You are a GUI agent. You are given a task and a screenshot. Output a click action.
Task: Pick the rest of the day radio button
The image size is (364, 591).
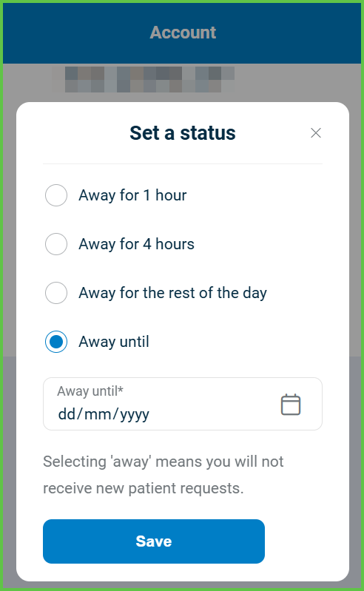click(x=56, y=293)
